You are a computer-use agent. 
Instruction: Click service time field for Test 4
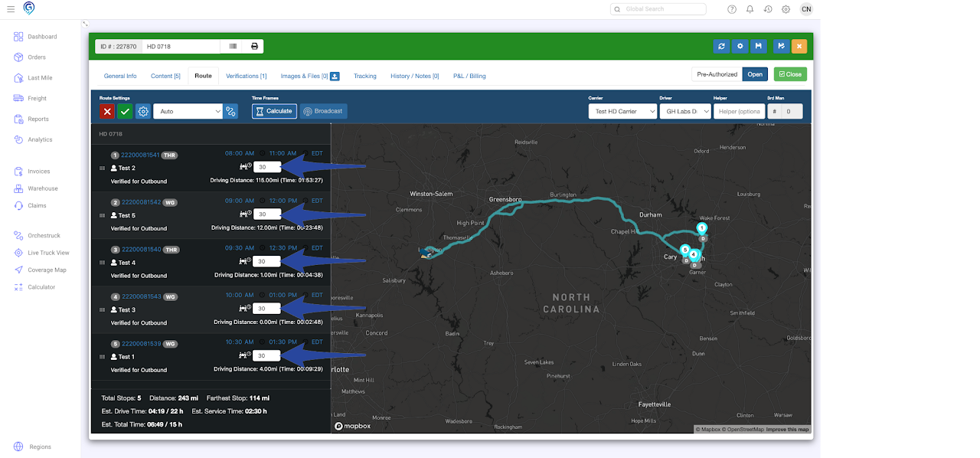coord(266,261)
